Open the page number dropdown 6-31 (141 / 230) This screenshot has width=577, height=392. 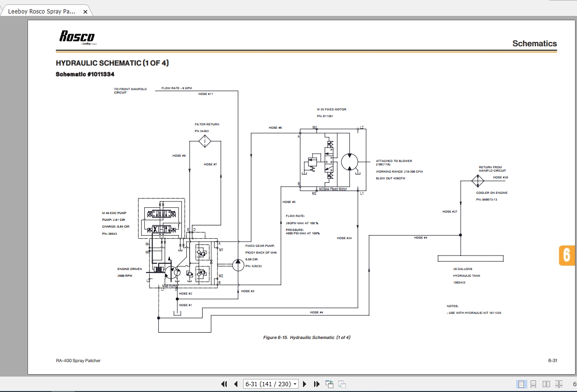pos(271,384)
